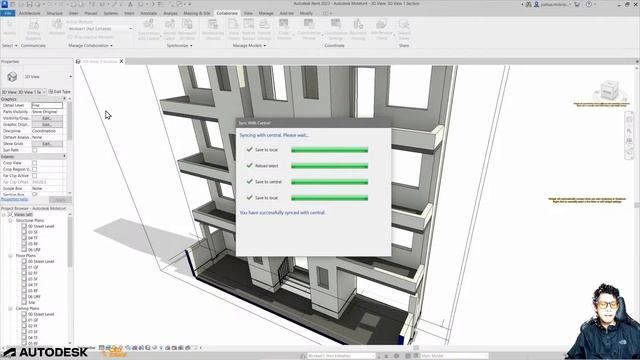Image resolution: width=640 pixels, height=360 pixels.
Task: Collapse the Views (all) root node
Action: click(4, 215)
